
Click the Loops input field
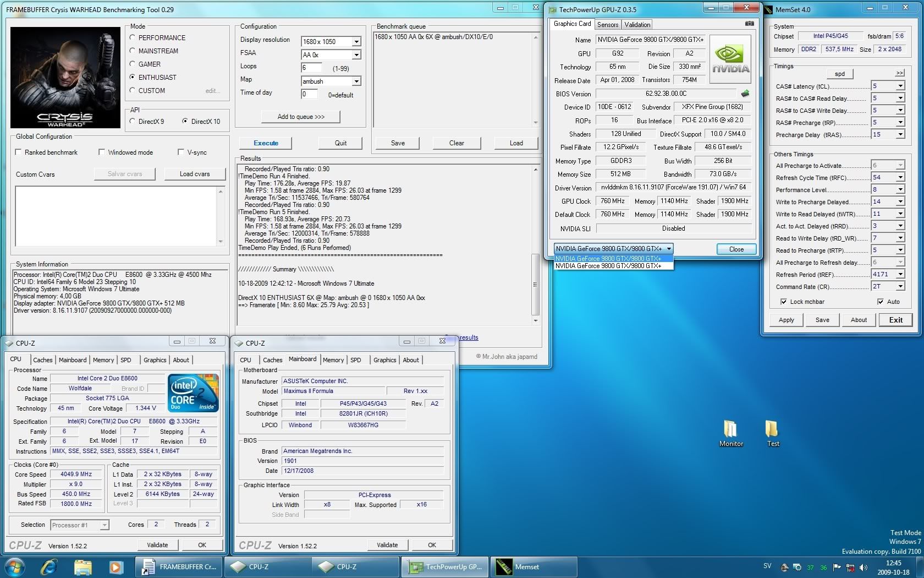click(x=311, y=68)
